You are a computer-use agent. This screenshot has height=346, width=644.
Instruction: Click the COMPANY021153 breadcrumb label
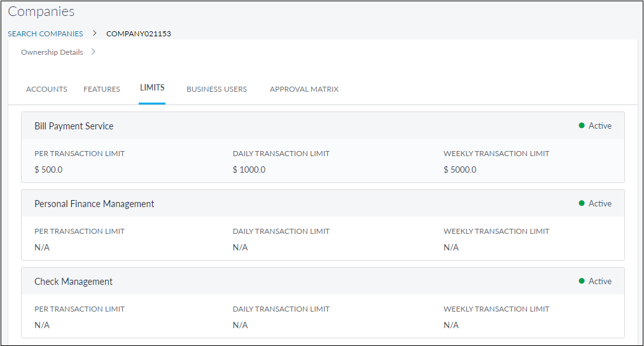pos(138,34)
